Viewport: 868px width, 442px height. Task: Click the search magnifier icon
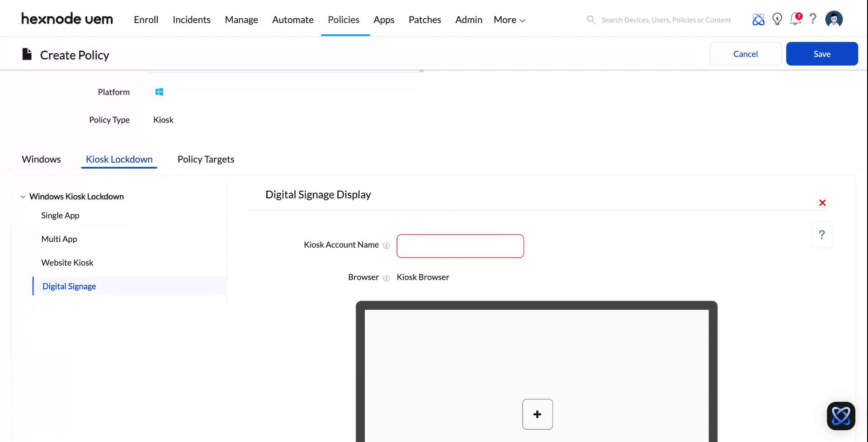pos(591,19)
